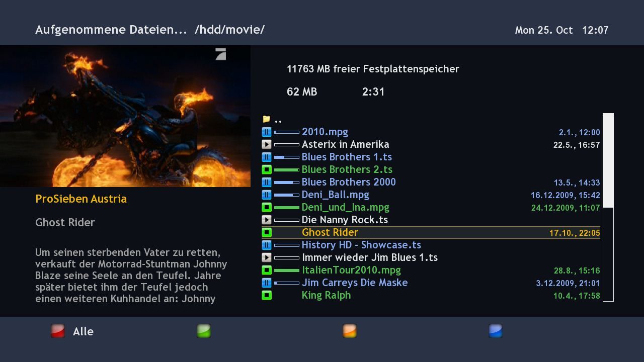
Task: Click the progress bar of Blues Brothers 1.ts
Action: click(287, 157)
